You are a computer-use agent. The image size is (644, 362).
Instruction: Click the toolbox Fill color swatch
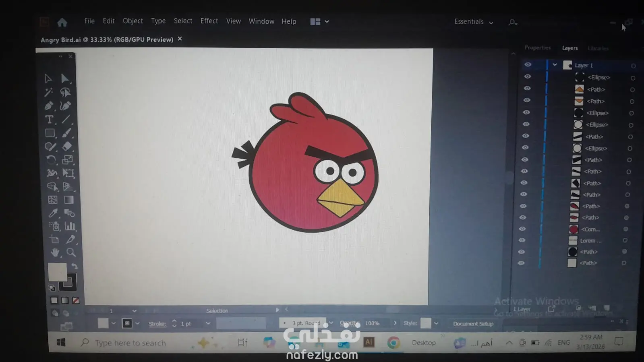pyautogui.click(x=57, y=272)
